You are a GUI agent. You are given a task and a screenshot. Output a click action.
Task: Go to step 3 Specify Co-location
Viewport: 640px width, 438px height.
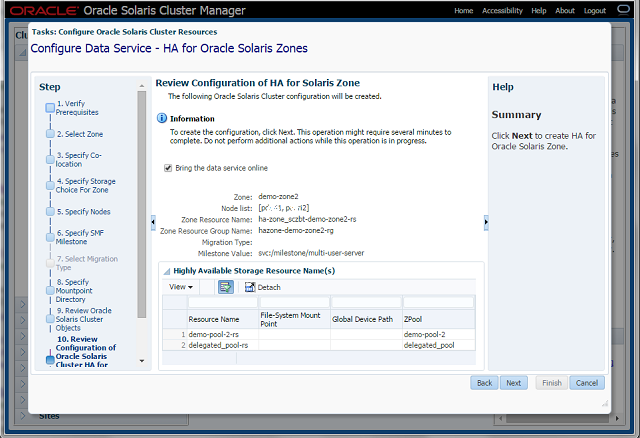pyautogui.click(x=78, y=160)
